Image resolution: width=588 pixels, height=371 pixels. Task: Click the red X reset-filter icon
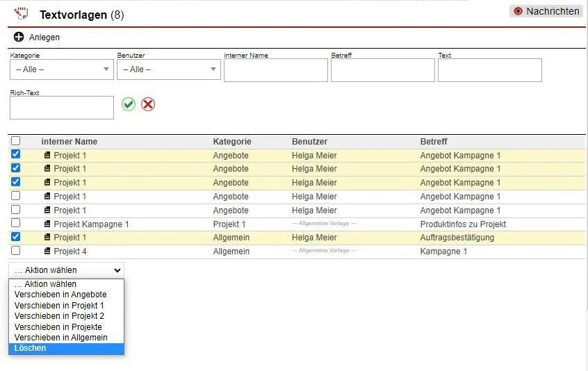tap(148, 104)
